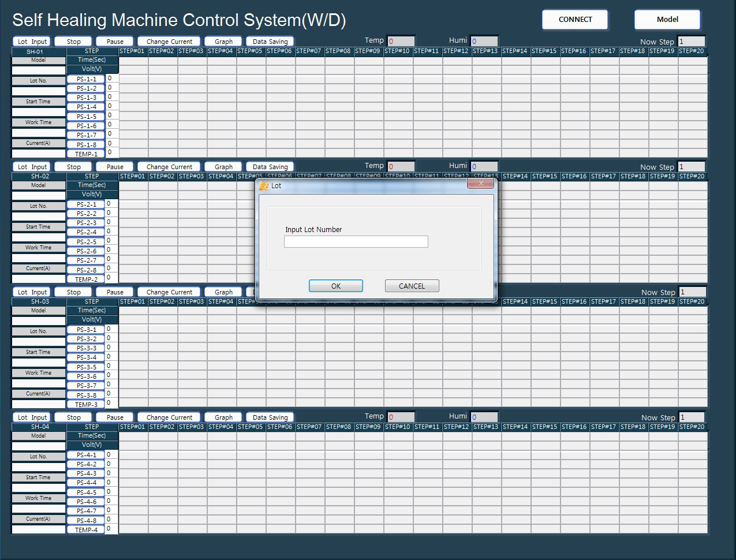Open Graph for the SH-04 section
This screenshot has height=560, width=736.
click(x=223, y=417)
